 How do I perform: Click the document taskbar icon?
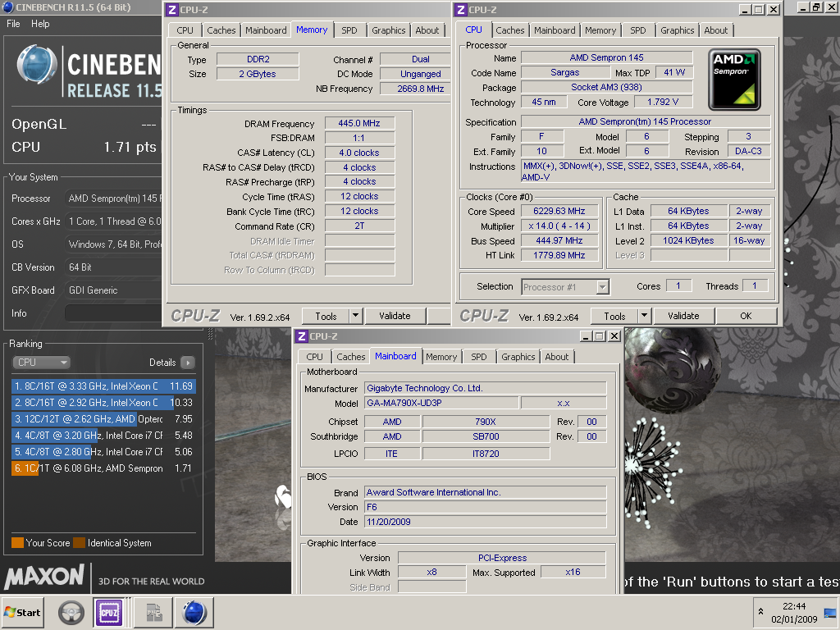(x=154, y=612)
